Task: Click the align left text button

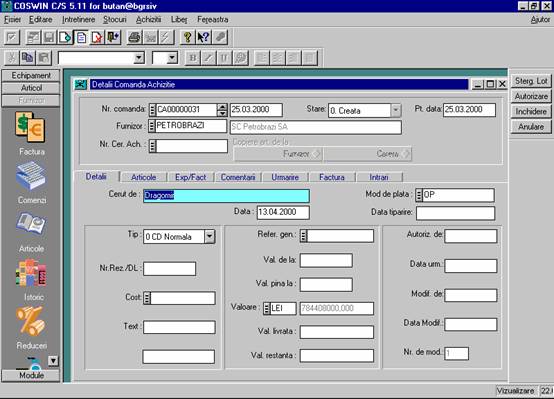Action: click(x=262, y=58)
